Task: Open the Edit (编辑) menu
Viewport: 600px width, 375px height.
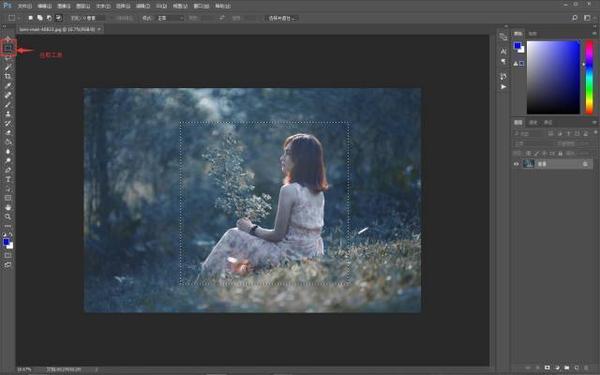Action: tap(44, 6)
